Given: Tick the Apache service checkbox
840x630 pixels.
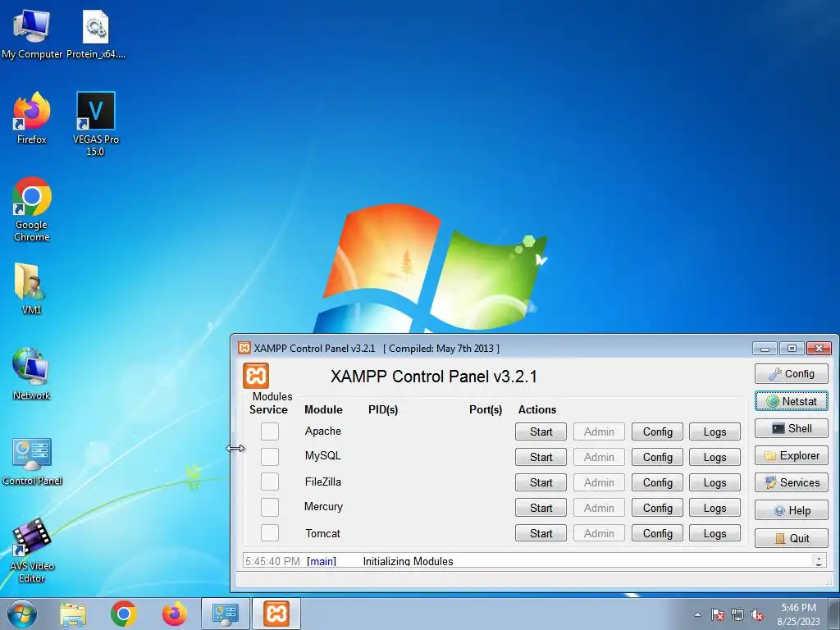Looking at the screenshot, I should coord(269,431).
